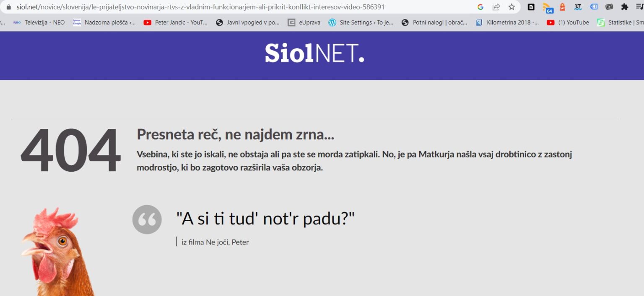Click the quote "A si ti tud' not'r padu?"
Image resolution: width=644 pixels, height=296 pixels.
265,219
